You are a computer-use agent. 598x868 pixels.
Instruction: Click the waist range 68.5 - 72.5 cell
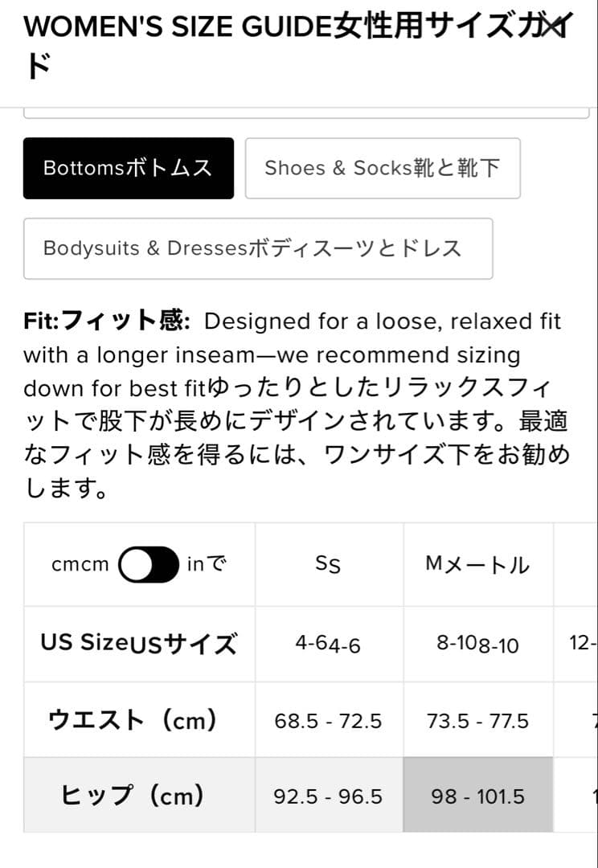326,719
